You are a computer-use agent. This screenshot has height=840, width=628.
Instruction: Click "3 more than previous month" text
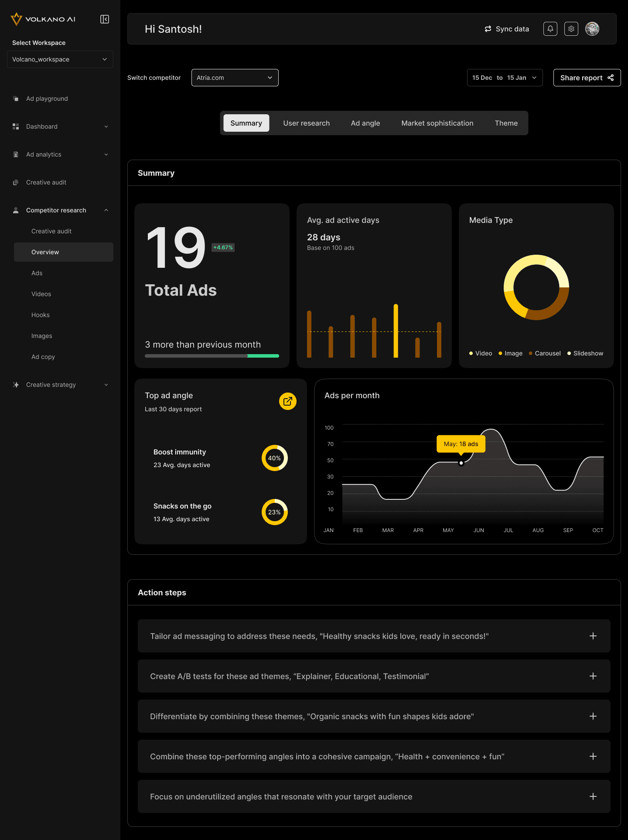203,345
